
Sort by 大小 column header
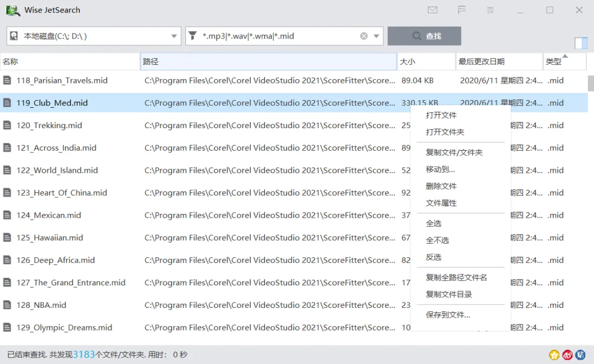pyautogui.click(x=426, y=62)
